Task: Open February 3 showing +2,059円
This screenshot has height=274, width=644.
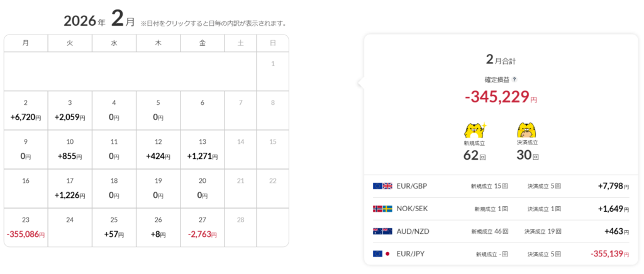Action: (70, 111)
